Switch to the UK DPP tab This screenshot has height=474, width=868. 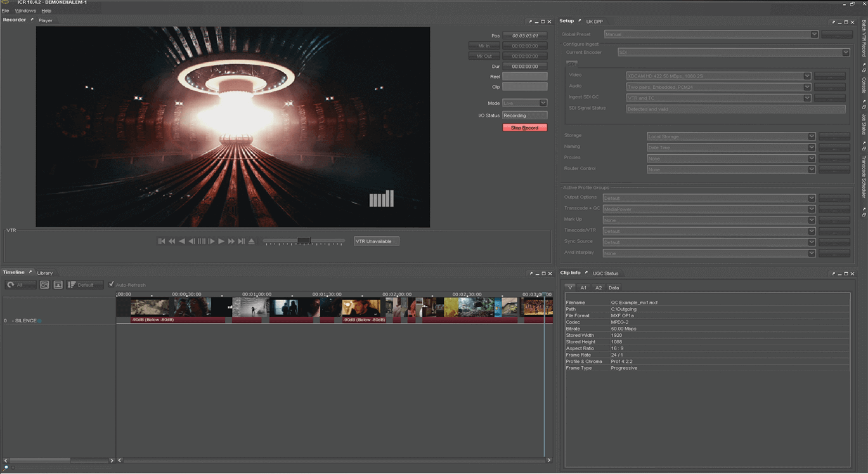[594, 22]
